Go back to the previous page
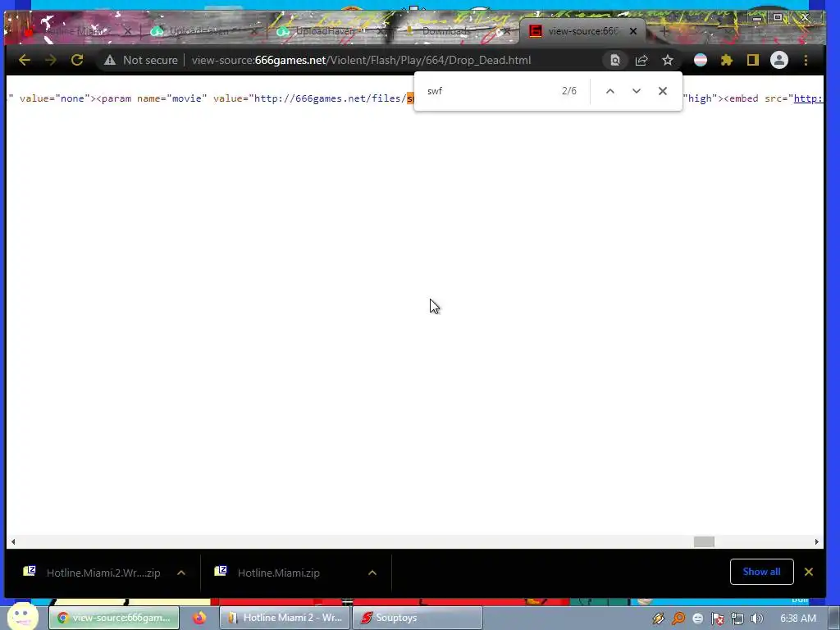The width and height of the screenshot is (840, 630). pos(25,60)
